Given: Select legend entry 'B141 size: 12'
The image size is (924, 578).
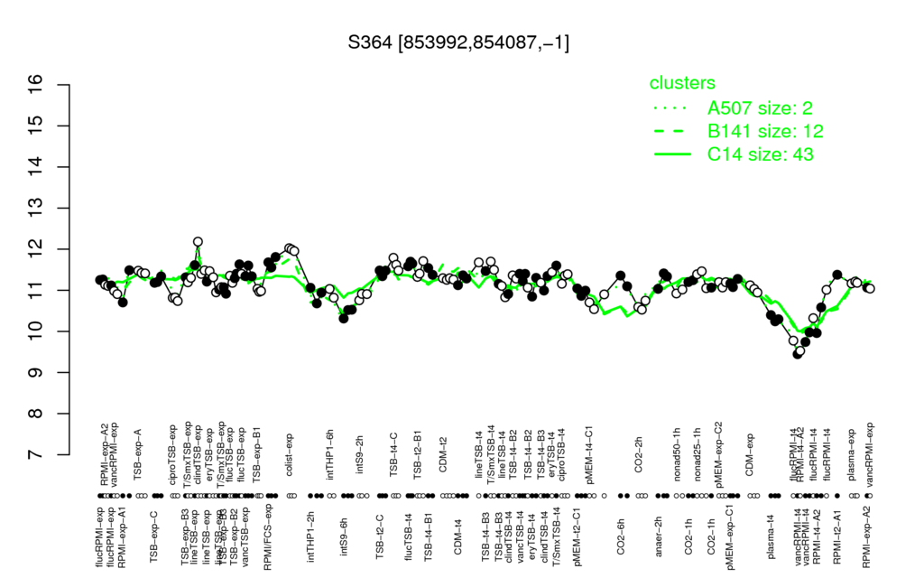Looking at the screenshot, I should [765, 131].
